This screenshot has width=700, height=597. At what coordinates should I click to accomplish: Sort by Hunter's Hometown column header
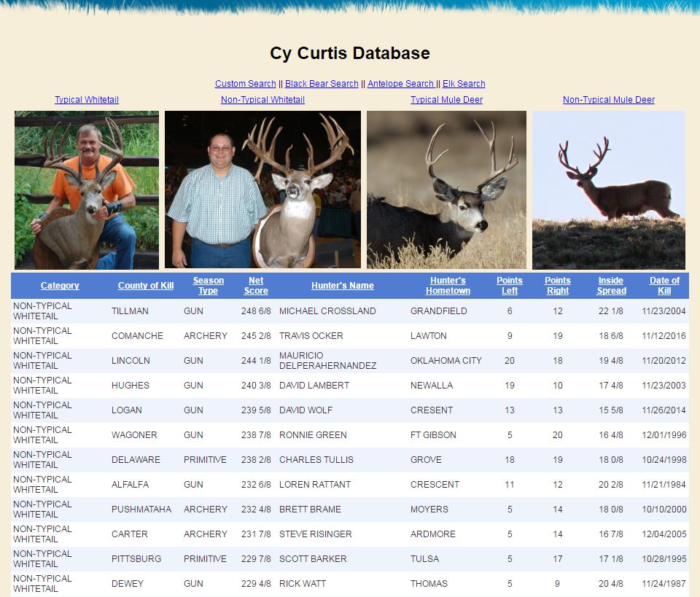point(448,286)
